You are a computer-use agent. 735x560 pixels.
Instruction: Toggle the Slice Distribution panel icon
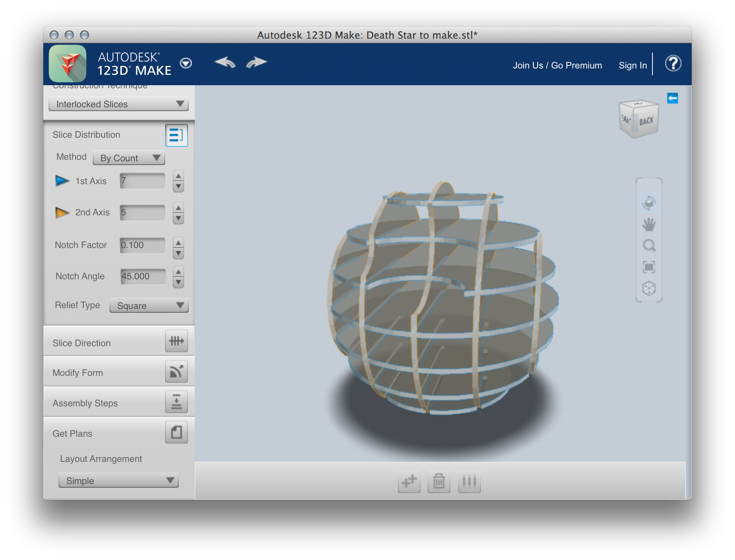(x=176, y=135)
